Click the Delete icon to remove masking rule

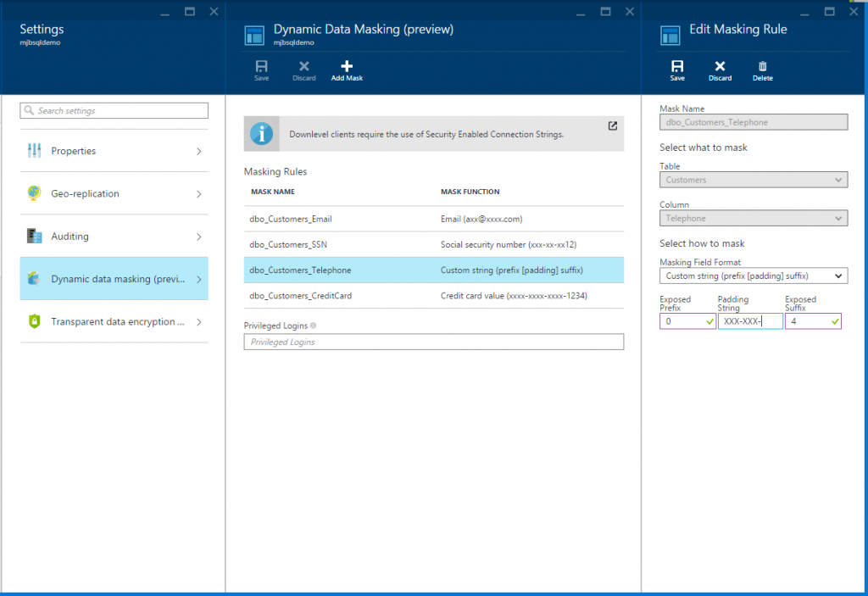point(761,70)
